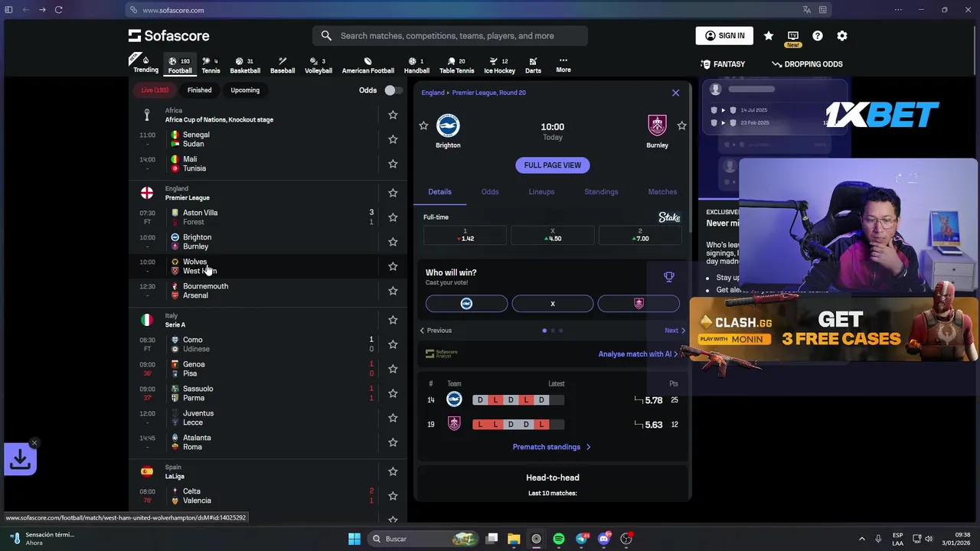Open DROPPING ODDS section
Screen dimensions: 980x551
(x=808, y=64)
